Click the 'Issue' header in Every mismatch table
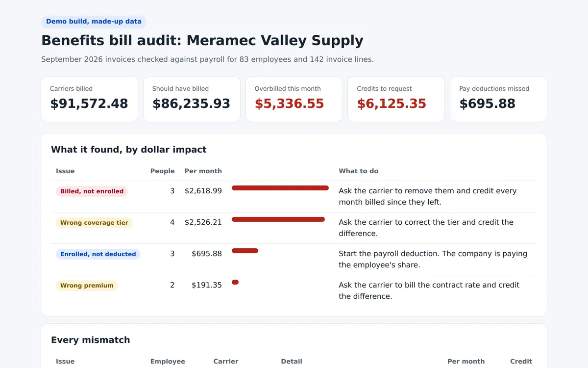 coord(65,362)
